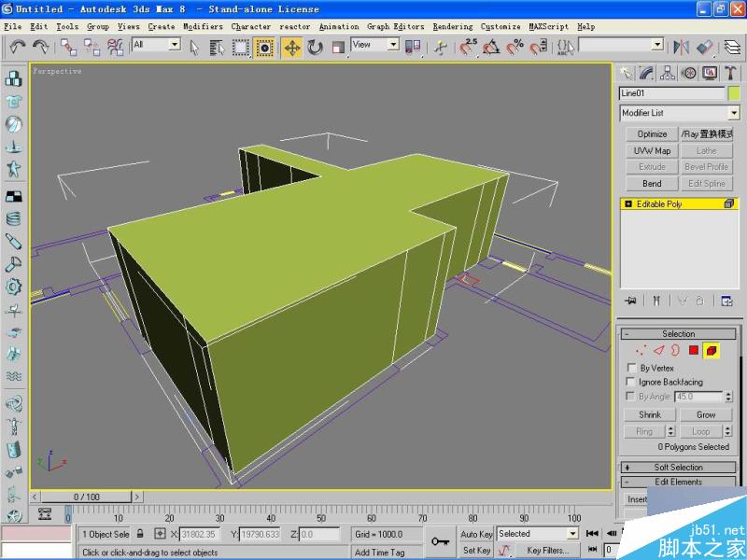747x560 pixels.
Task: Activate the Mirror tool on the toolbar
Action: (681, 46)
